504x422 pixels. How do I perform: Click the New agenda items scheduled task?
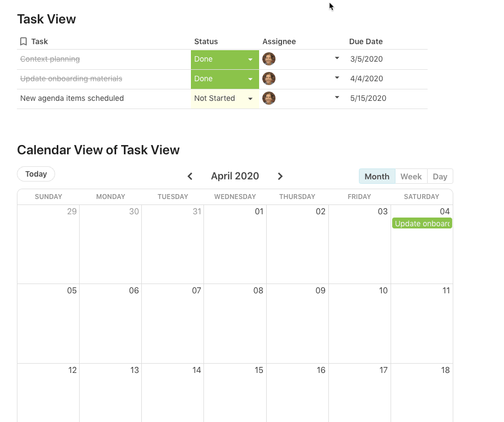point(72,99)
